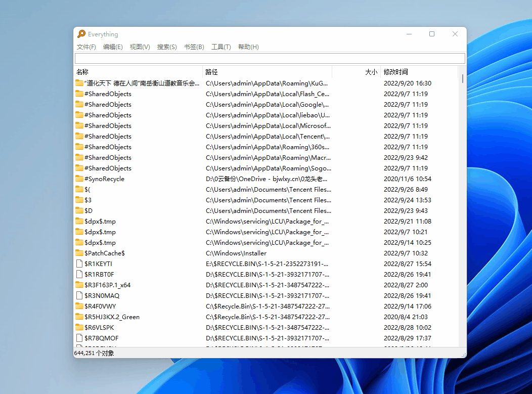The image size is (532, 394).
Task: Click the folder icon of $PatchCache$
Action: pos(79,253)
